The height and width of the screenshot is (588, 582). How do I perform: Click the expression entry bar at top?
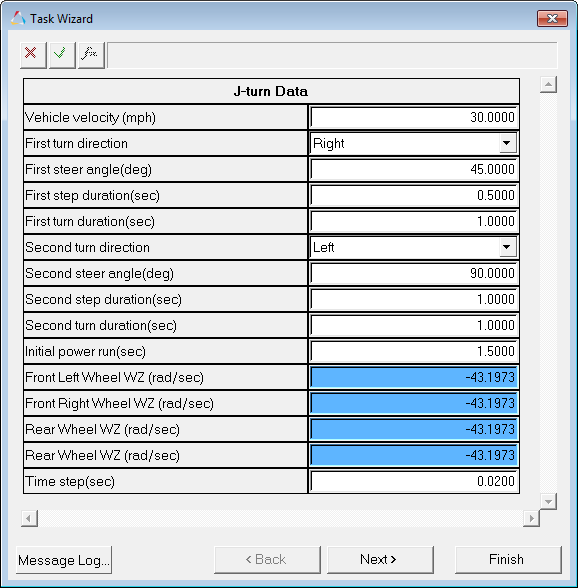pos(332,55)
